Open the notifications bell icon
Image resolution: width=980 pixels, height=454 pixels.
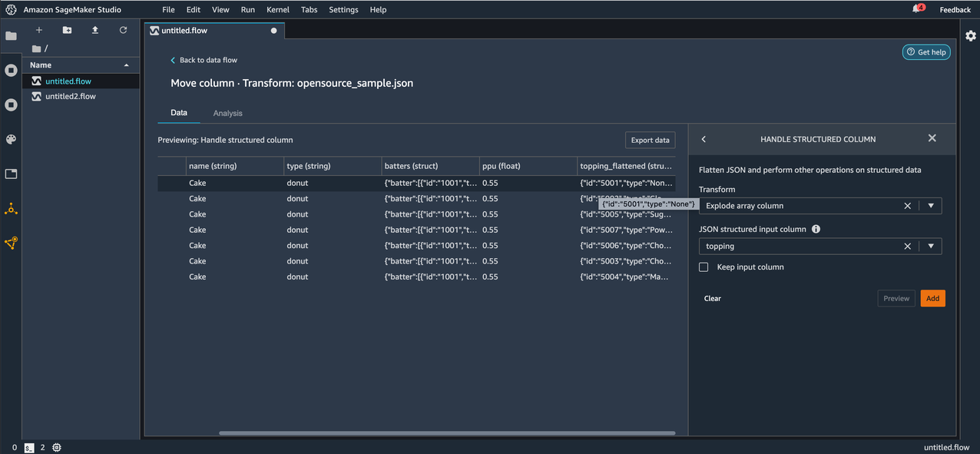[x=916, y=9]
